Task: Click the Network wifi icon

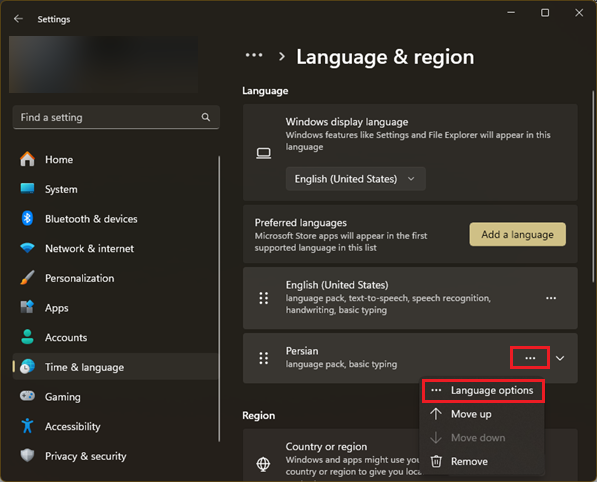Action: [27, 248]
